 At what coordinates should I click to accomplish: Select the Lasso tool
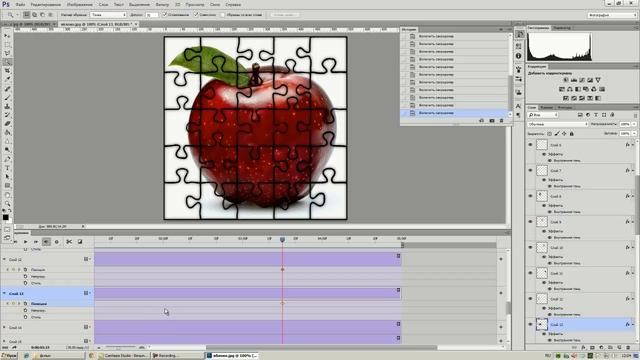(x=7, y=53)
